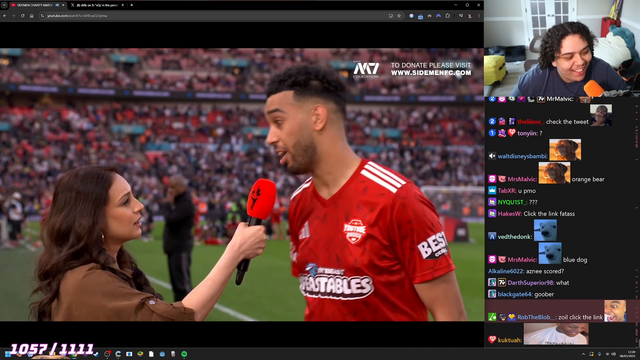Click the orange bear emote by waltdisneysbambi
The height and width of the screenshot is (360, 640).
tap(564, 150)
